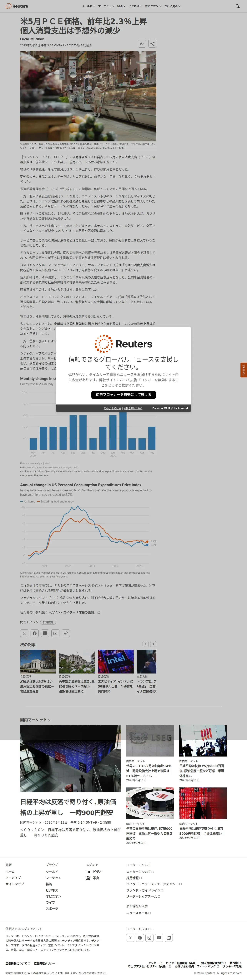
Task: Open 広告掲載ポリシー link at page bottom
Action: 44,963
